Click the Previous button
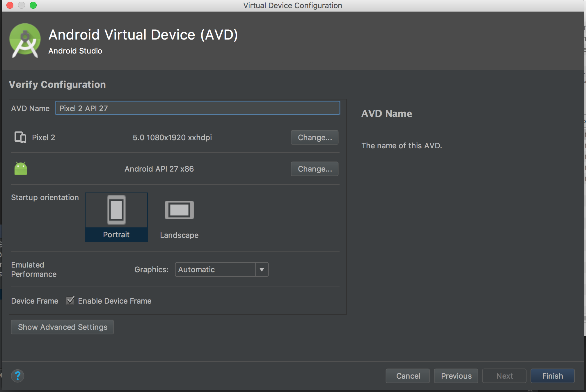Image resolution: width=586 pixels, height=392 pixels. coord(456,376)
